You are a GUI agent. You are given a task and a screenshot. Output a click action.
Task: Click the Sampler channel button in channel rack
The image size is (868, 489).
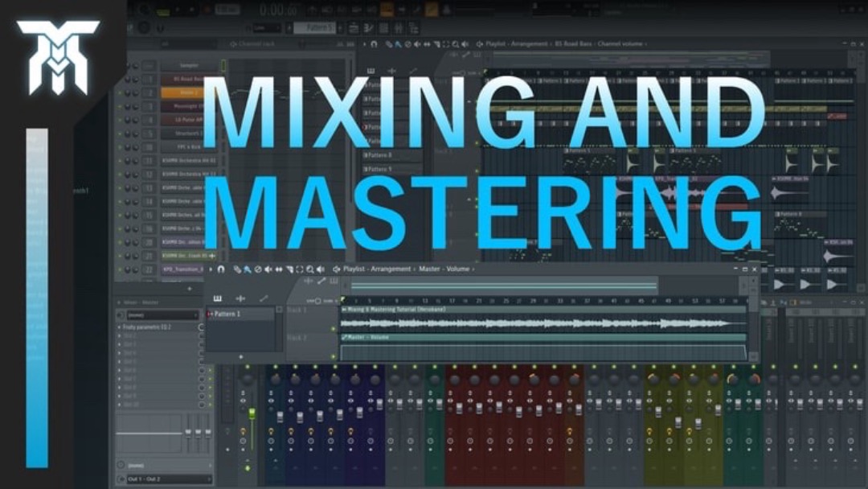tap(190, 66)
